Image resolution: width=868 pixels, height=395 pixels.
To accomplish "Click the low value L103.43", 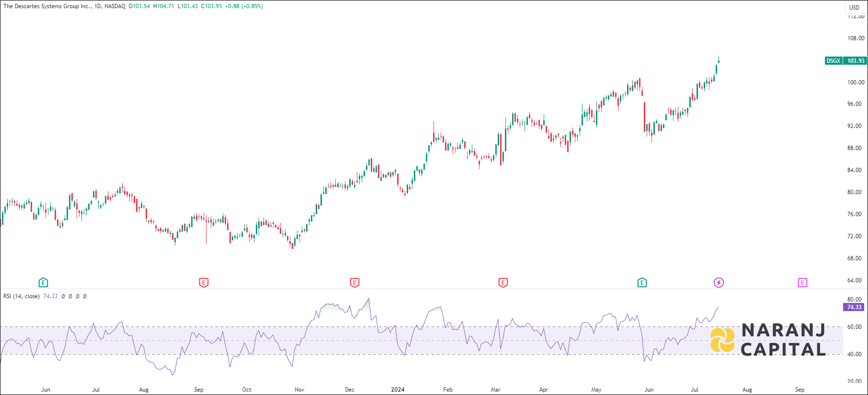I will pyautogui.click(x=187, y=6).
